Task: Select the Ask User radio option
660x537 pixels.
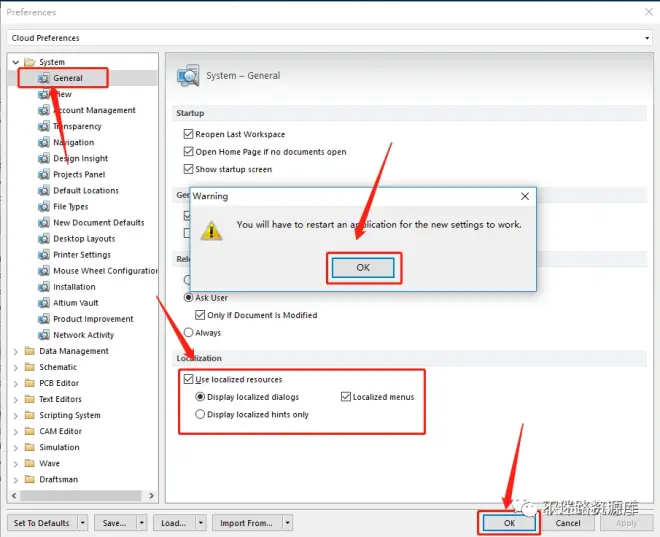Action: [189, 298]
